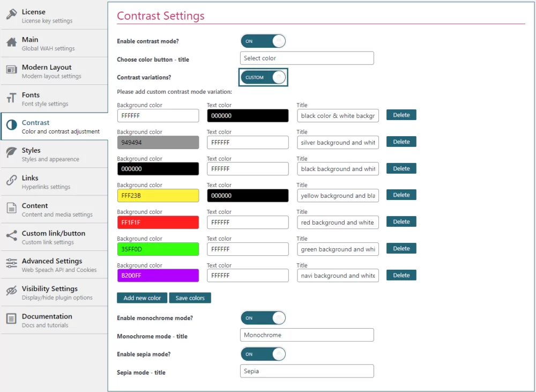The width and height of the screenshot is (536, 392).
Task: Toggle Contrast variations from CUSTOM
Action: tap(263, 77)
